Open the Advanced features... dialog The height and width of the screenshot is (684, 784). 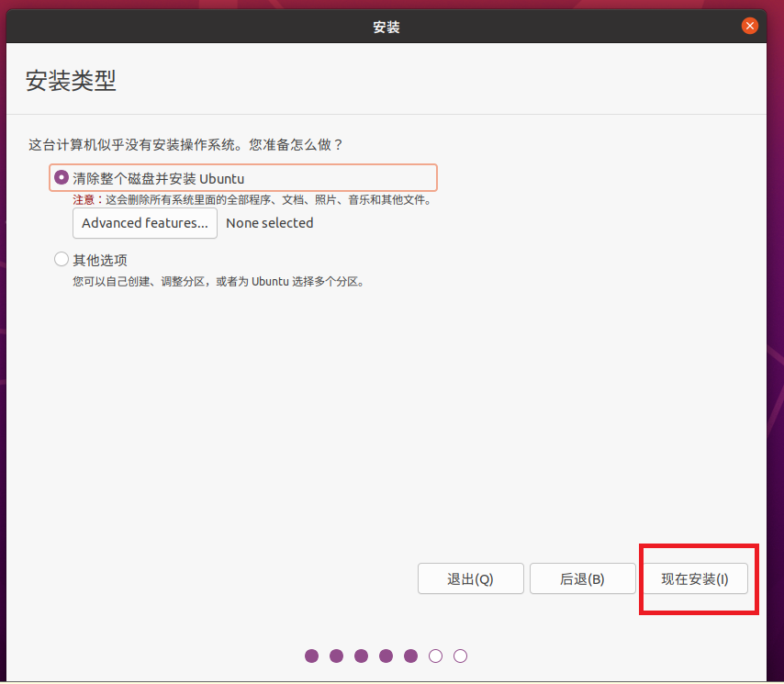(145, 223)
